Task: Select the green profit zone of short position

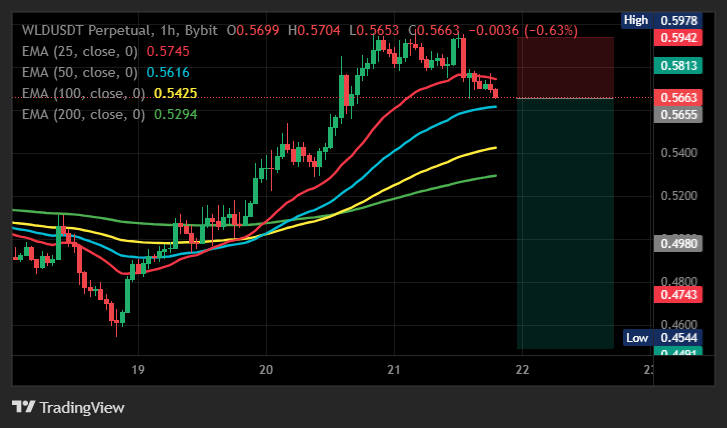Action: coord(565,223)
